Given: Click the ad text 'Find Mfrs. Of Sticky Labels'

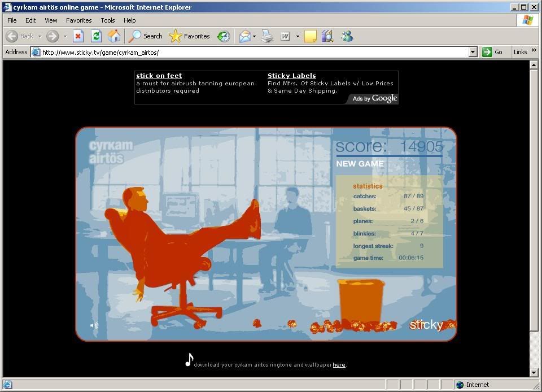Looking at the screenshot, I should (x=309, y=83).
